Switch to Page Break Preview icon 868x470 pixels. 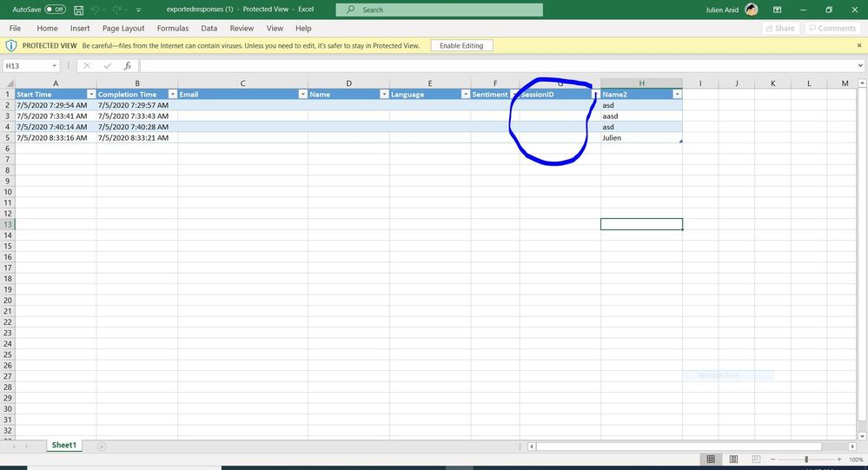point(756,460)
